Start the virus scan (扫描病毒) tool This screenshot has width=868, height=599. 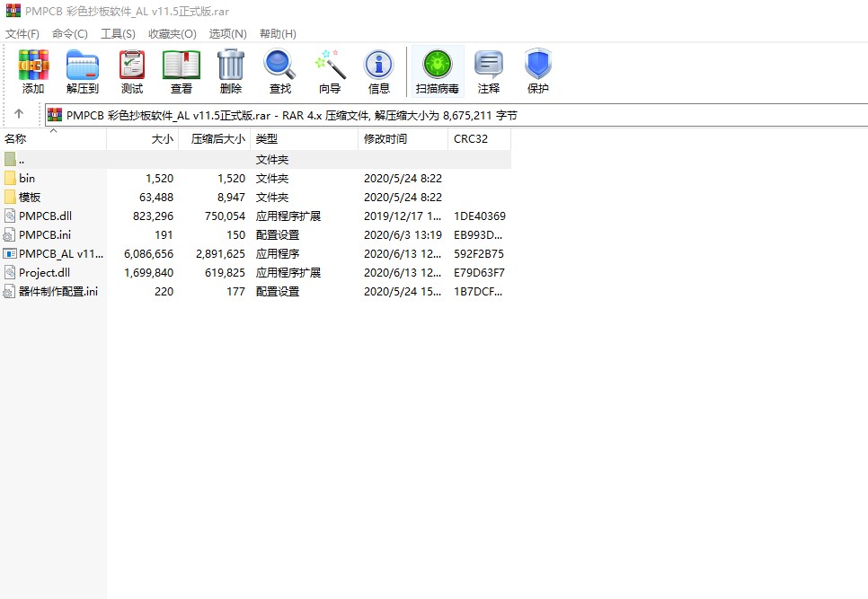pyautogui.click(x=438, y=64)
